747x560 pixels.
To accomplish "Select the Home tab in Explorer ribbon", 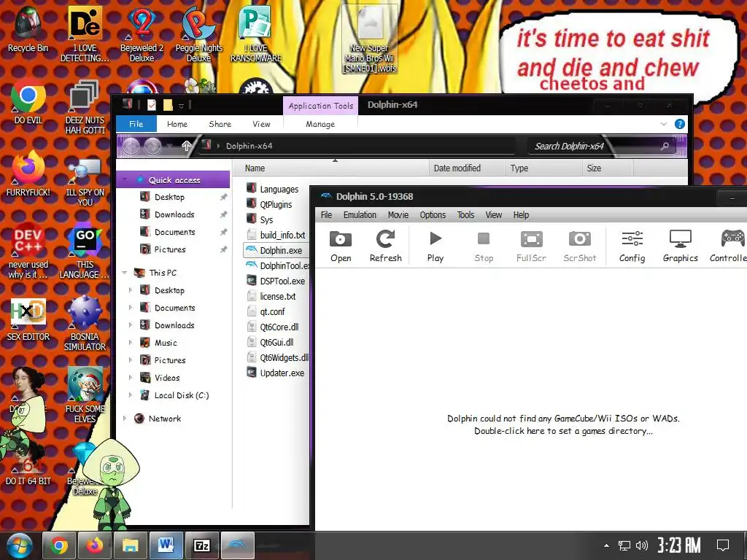I will click(x=177, y=124).
